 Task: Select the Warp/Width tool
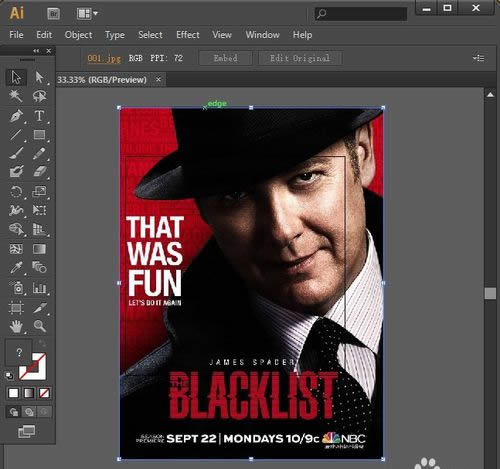tap(16, 210)
